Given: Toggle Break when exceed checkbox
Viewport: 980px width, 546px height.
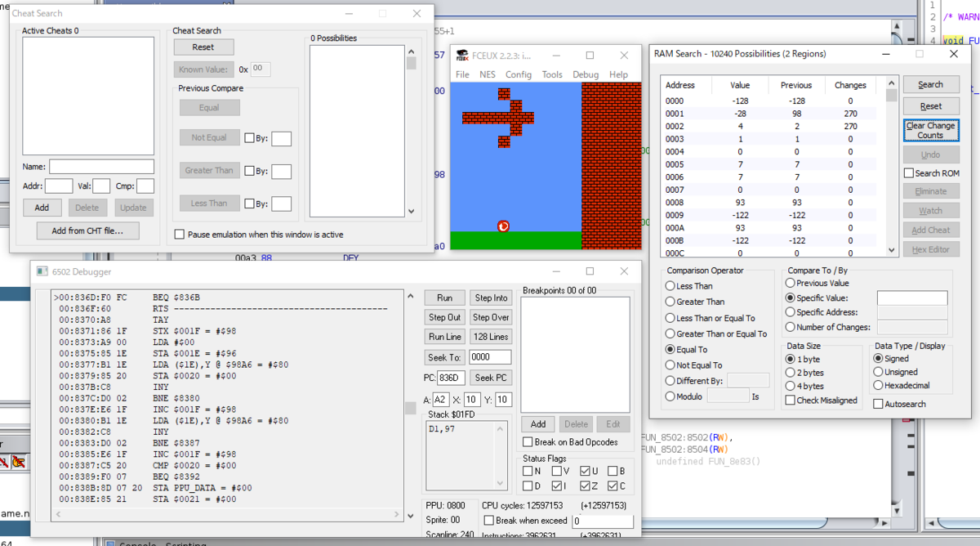Looking at the screenshot, I should (488, 521).
